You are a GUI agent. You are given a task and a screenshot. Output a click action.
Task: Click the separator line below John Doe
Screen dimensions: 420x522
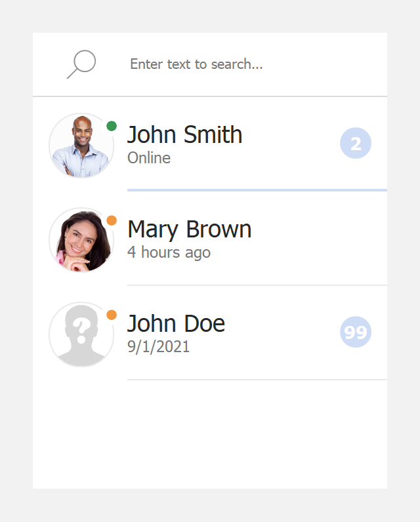click(x=257, y=380)
